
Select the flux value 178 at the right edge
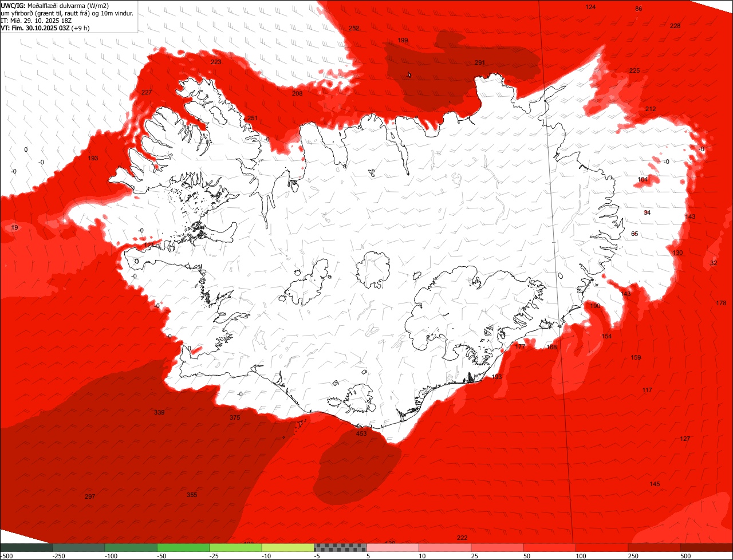(x=721, y=303)
